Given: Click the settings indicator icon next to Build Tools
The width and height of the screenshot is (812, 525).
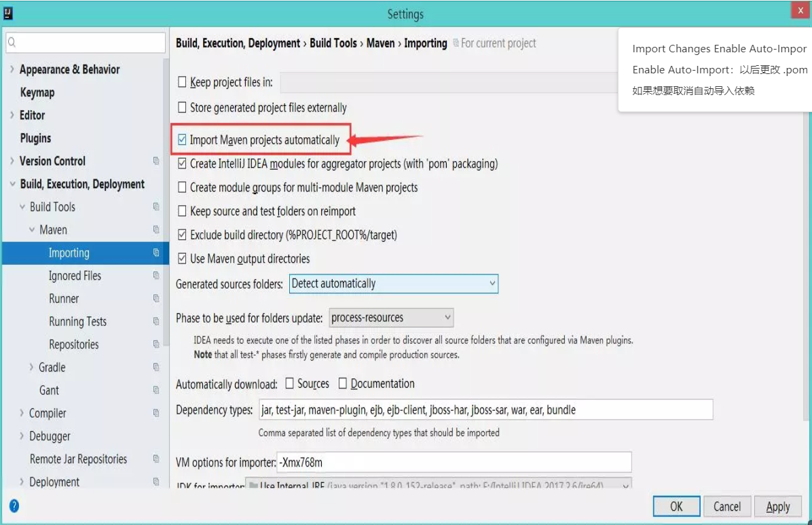Looking at the screenshot, I should pyautogui.click(x=157, y=207).
